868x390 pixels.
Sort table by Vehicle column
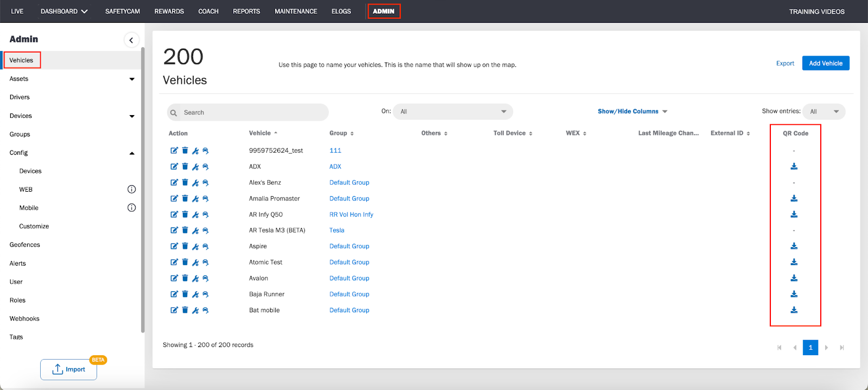(263, 133)
